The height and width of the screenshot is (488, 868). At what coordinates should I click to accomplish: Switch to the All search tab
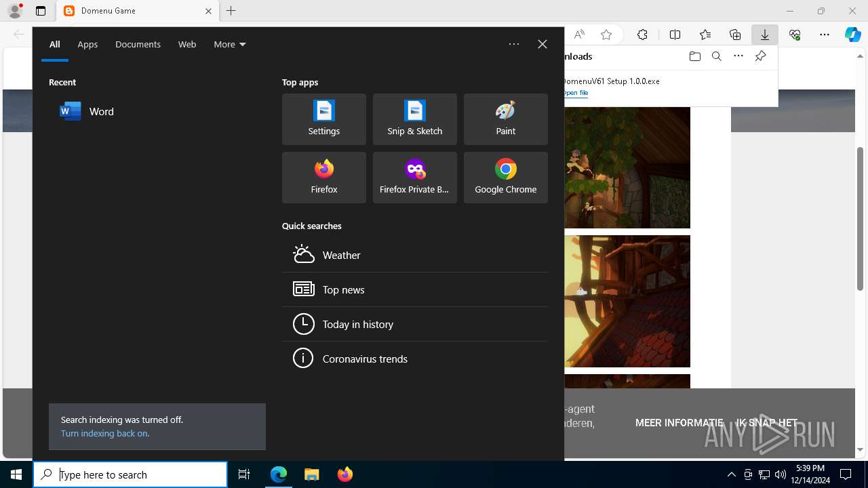(x=55, y=44)
